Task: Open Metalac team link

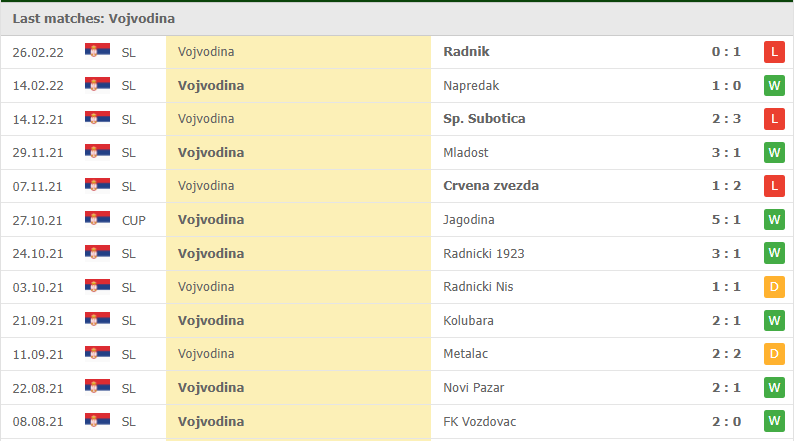Action: pos(465,354)
